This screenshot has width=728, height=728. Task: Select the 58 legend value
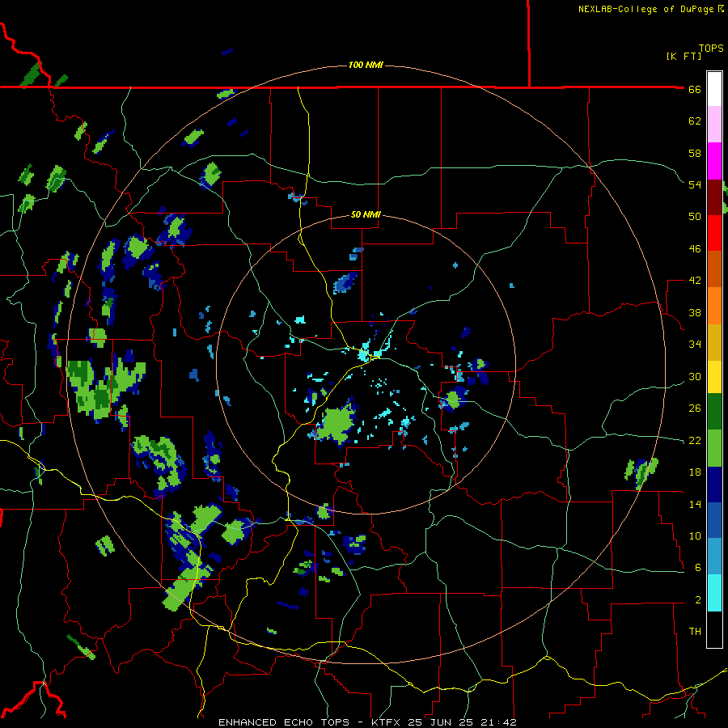(x=695, y=153)
